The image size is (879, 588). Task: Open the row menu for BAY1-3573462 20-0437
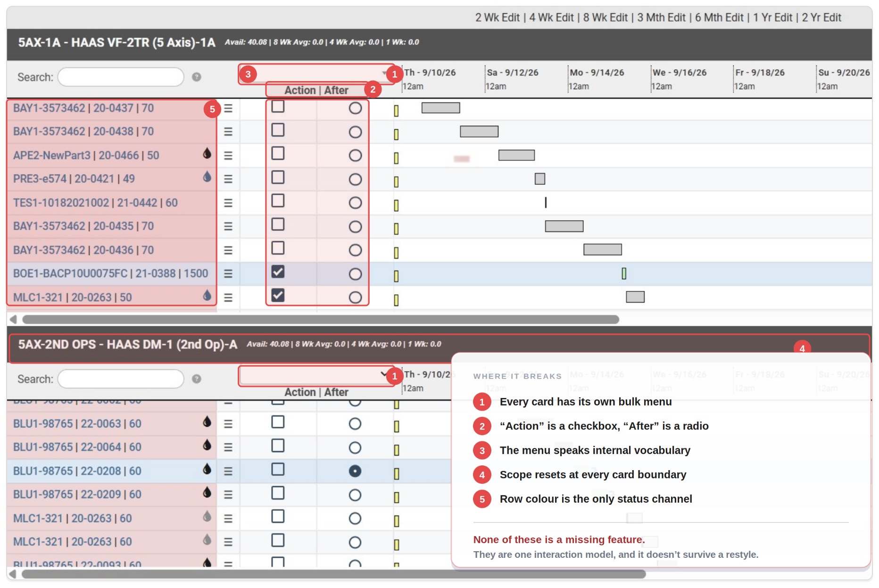tap(228, 108)
